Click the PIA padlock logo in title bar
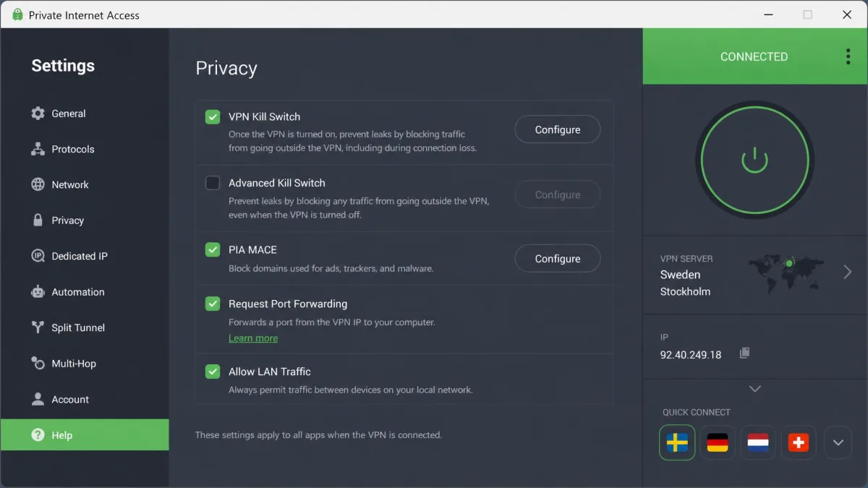The image size is (868, 488). click(17, 14)
